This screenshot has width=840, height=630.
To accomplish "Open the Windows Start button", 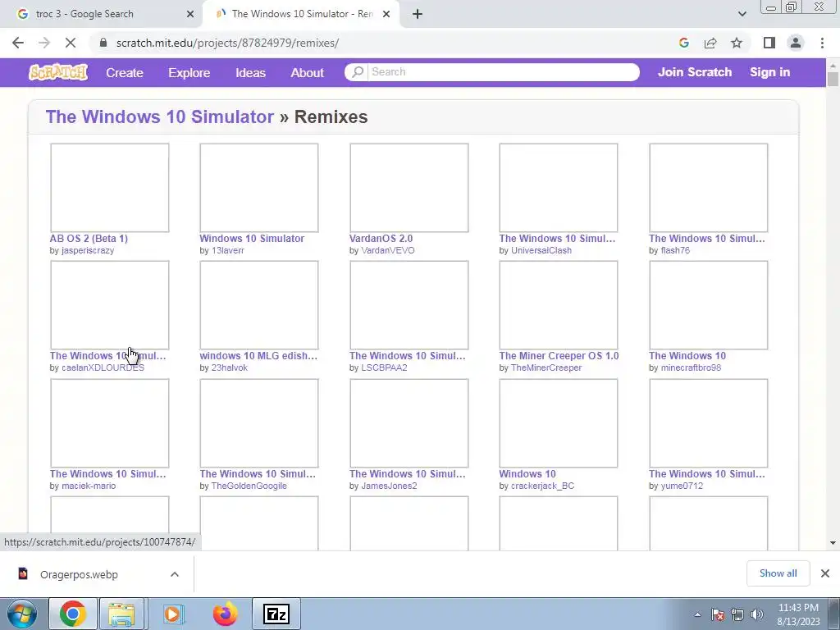I will 21,614.
